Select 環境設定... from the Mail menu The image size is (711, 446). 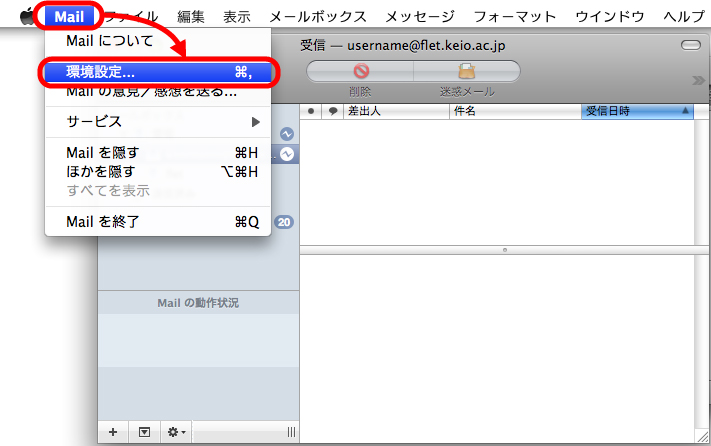point(158,72)
